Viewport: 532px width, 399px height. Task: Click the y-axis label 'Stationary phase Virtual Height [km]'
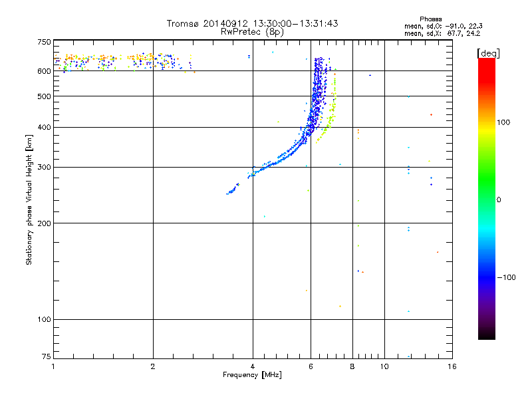pos(29,199)
